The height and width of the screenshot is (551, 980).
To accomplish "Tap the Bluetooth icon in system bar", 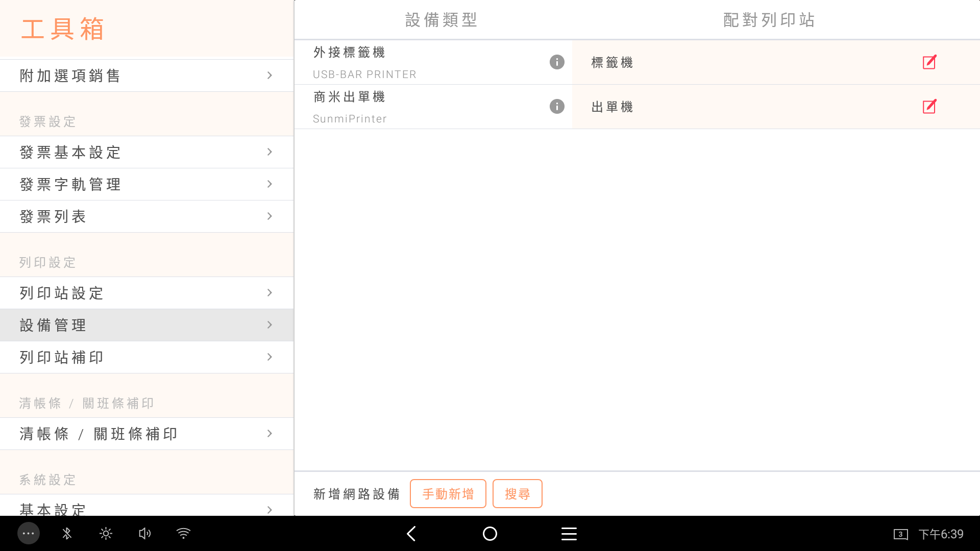I will click(x=67, y=534).
